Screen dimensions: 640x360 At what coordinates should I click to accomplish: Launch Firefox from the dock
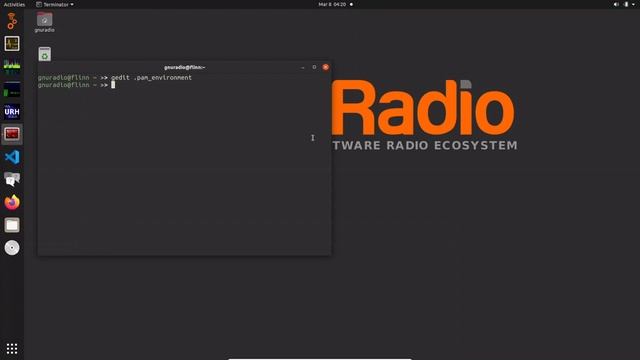[12, 202]
